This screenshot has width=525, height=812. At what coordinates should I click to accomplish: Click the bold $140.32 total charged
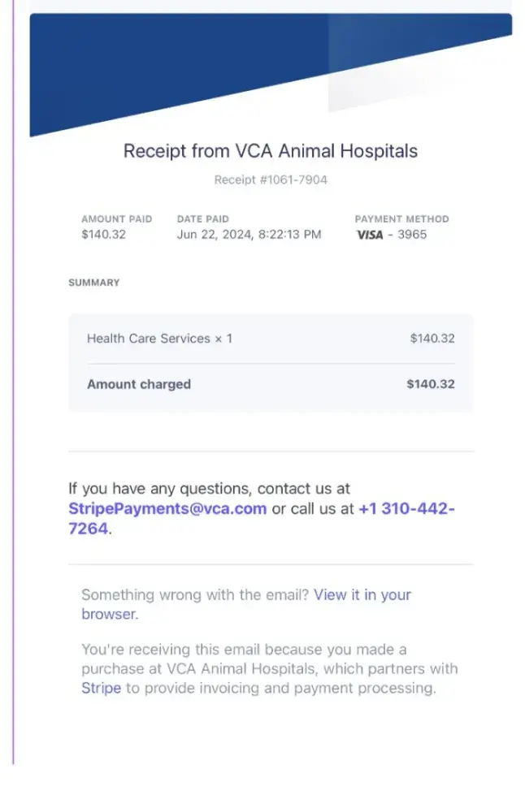(430, 384)
